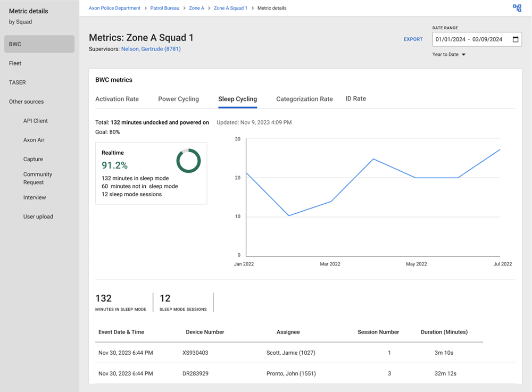Click the EXPORT button
Viewport: 532px width, 392px height.
(x=413, y=39)
